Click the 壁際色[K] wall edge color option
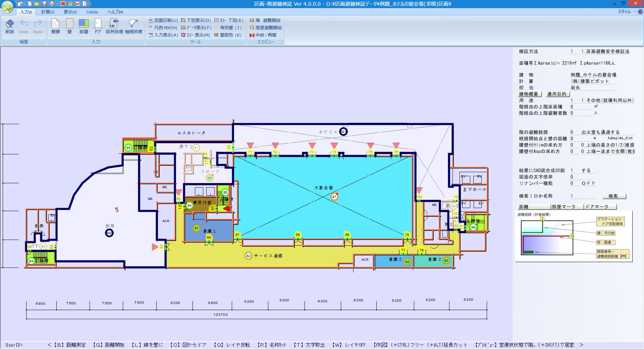Viewport: 644px width, 349px height. (x=228, y=35)
